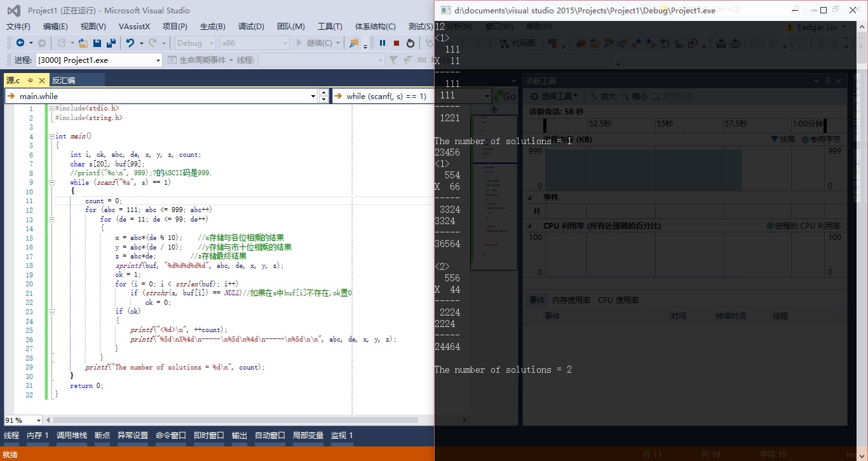Click the Open File folder icon
The width and height of the screenshot is (868, 461).
click(83, 43)
